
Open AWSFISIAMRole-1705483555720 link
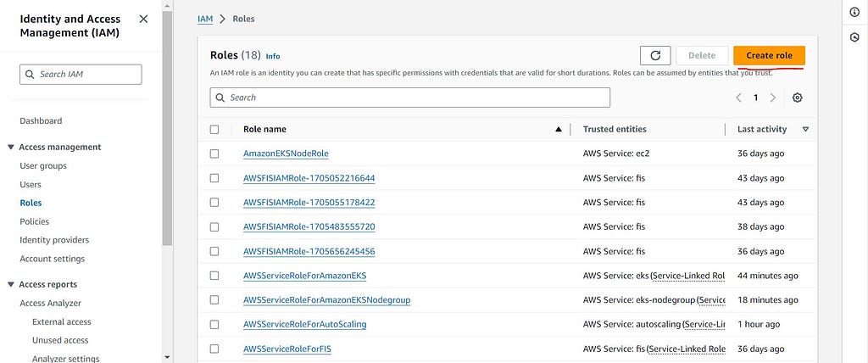pos(309,226)
